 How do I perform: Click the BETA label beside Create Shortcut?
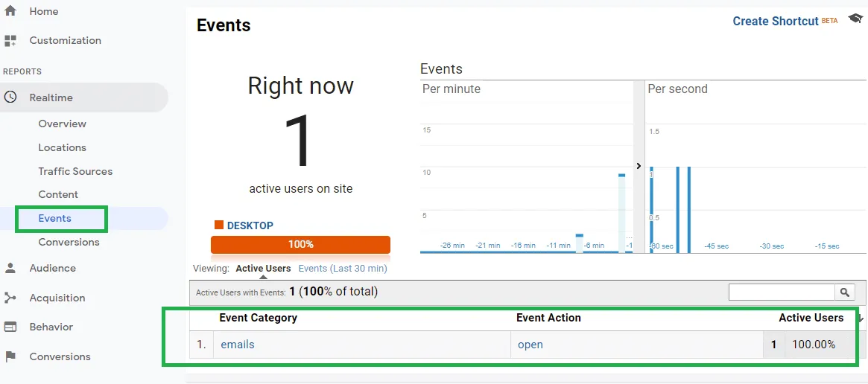(829, 21)
